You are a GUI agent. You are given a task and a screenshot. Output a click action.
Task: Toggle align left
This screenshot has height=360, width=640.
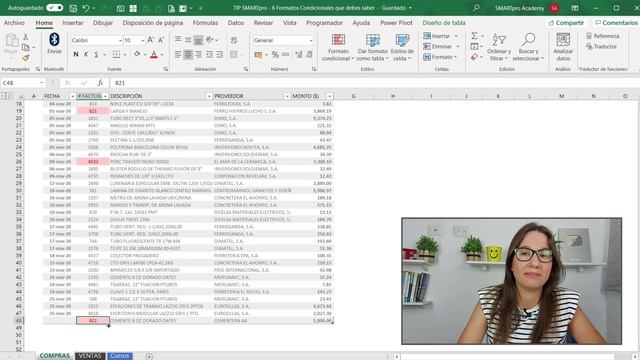pos(178,54)
